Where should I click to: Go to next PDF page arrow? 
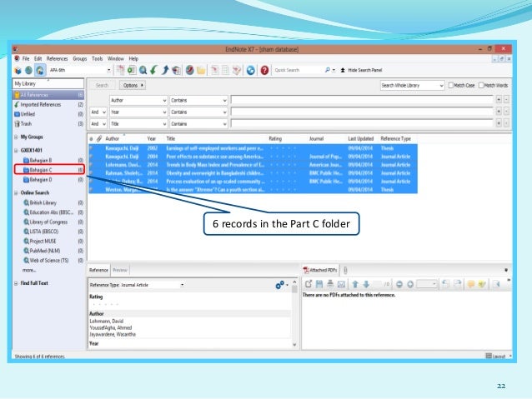[366, 284]
